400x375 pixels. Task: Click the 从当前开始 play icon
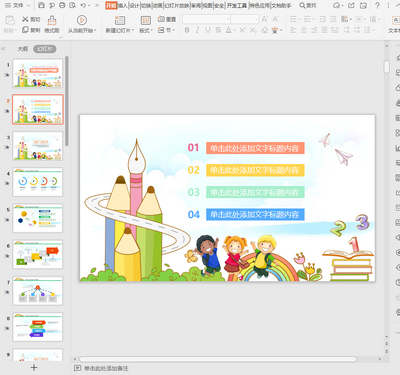pyautogui.click(x=82, y=20)
